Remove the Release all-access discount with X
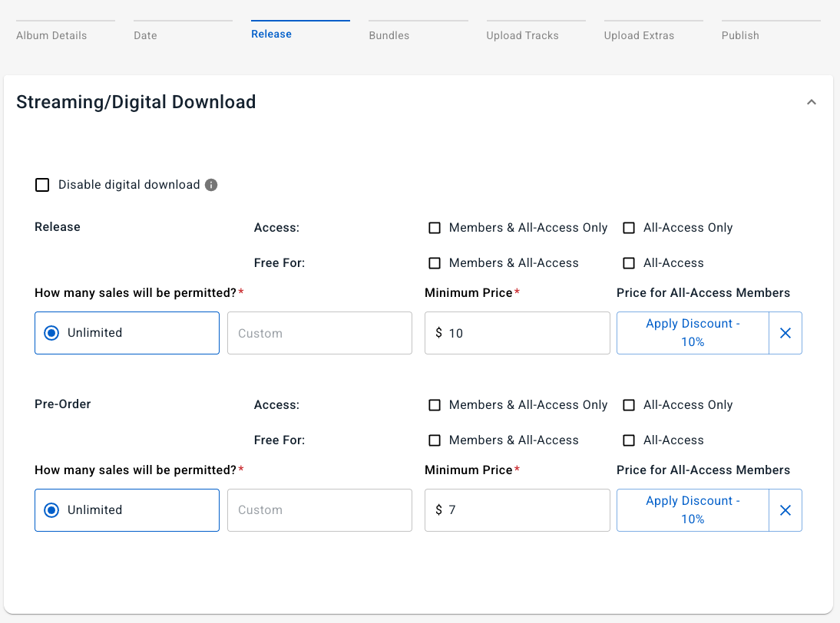Viewport: 840px width, 623px height. point(785,333)
